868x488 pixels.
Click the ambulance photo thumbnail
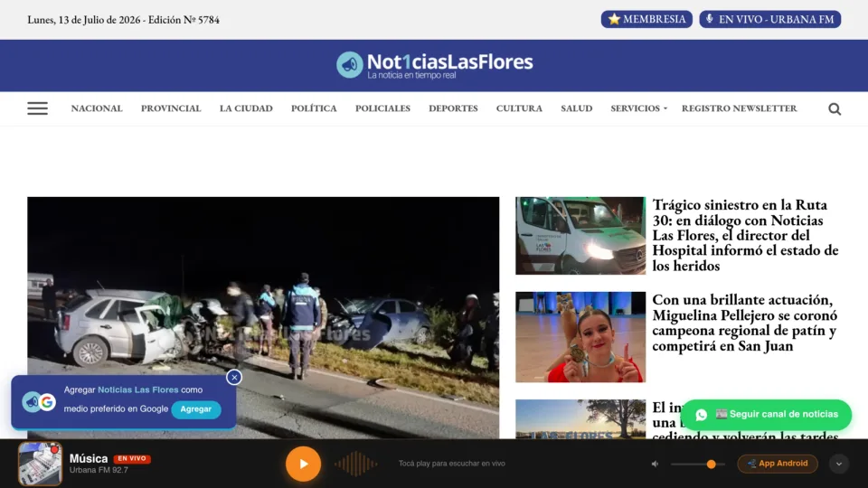coord(580,236)
